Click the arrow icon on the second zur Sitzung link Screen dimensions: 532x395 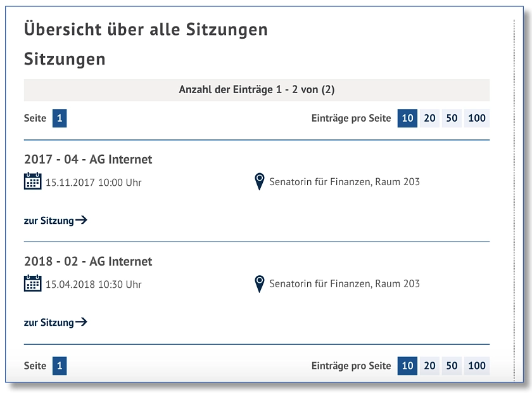coord(81,321)
